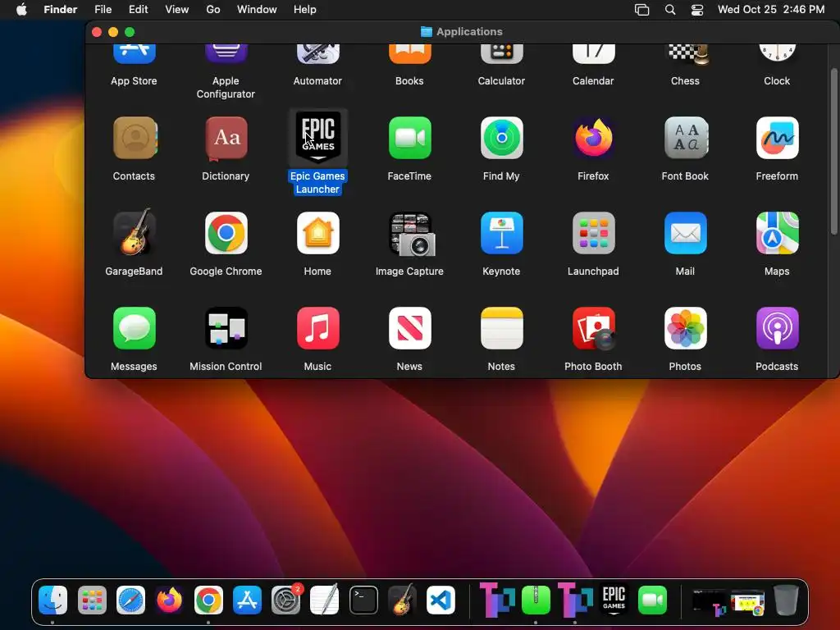Screen dimensions: 840x630
Task: Open the Trash in the Dock
Action: tap(786, 600)
